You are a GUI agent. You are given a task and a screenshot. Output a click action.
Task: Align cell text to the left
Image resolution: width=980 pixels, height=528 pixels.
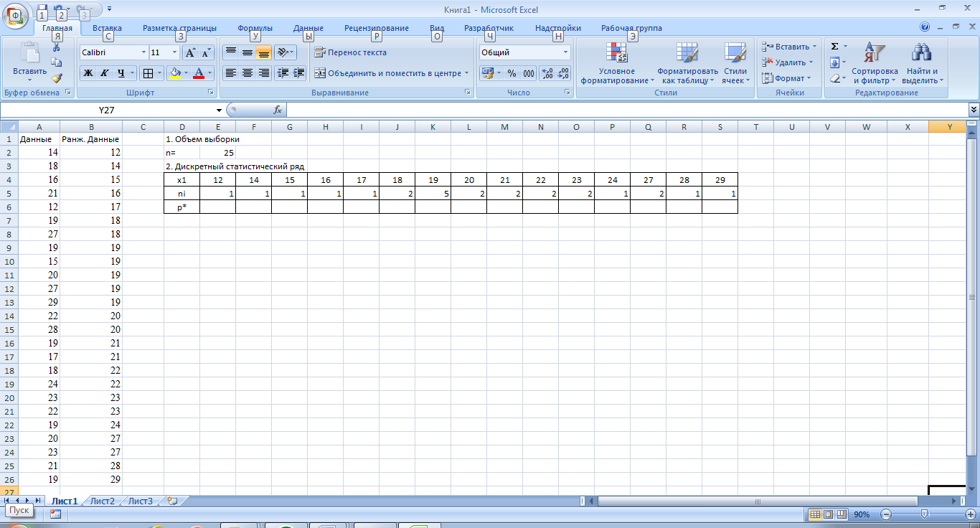(x=230, y=72)
